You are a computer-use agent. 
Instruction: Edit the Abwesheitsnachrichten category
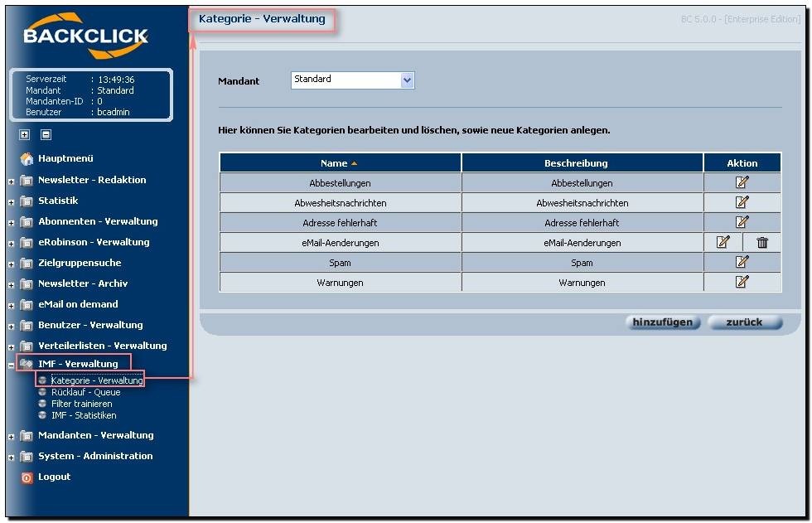(742, 202)
